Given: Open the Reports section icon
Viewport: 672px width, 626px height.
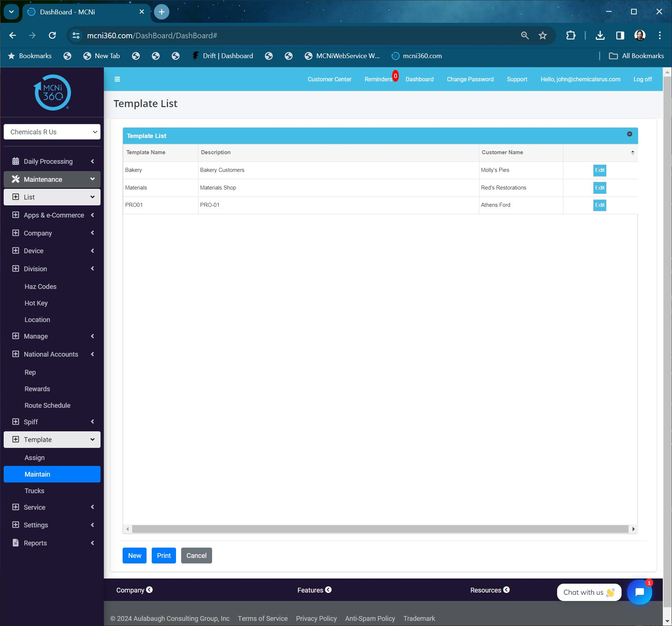Looking at the screenshot, I should (15, 542).
